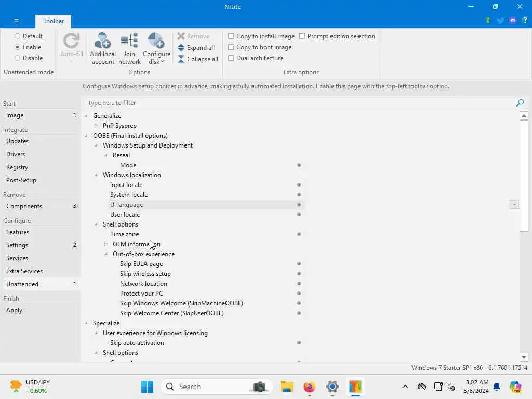Launch Firefox from taskbar

tap(310, 387)
